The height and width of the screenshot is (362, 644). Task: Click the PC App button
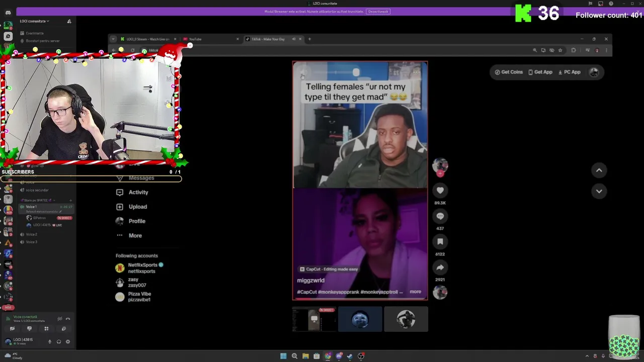pos(570,72)
